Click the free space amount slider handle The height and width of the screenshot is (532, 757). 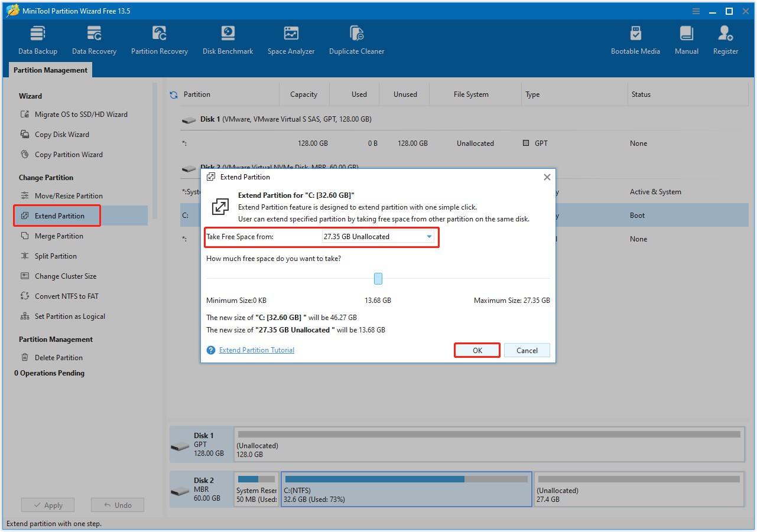[x=378, y=278]
